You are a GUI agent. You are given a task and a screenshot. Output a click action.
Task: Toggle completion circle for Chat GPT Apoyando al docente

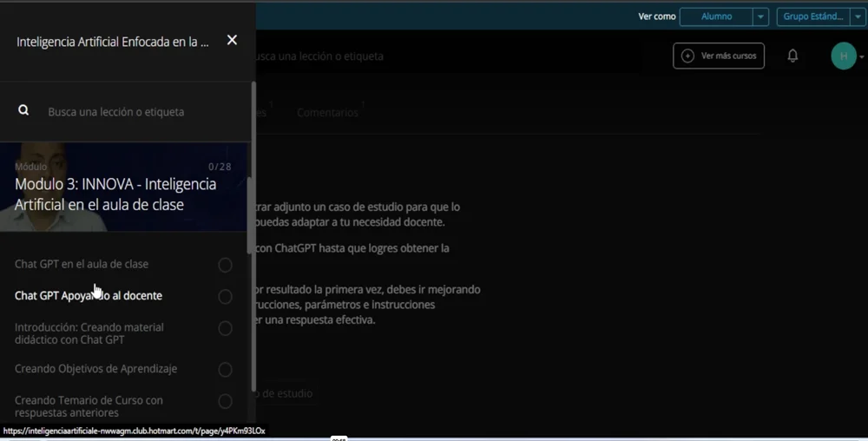(225, 297)
